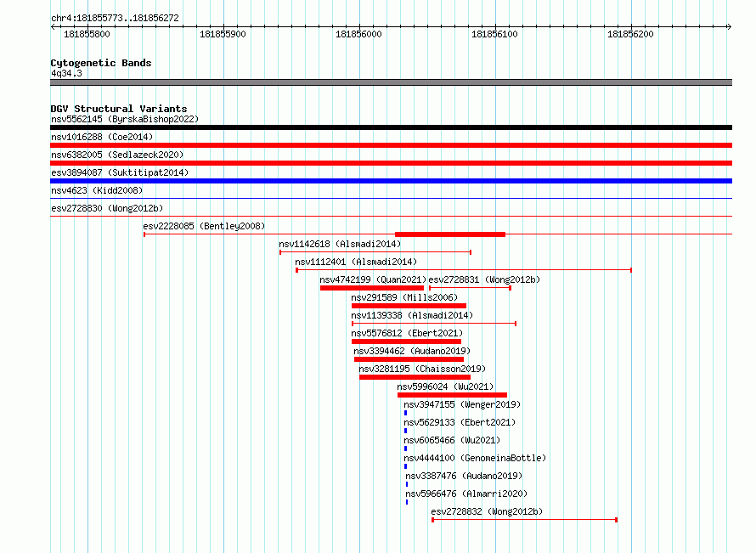This screenshot has width=756, height=553.
Task: Click the thin nsv1142618 variant line
Action: pos(375,252)
